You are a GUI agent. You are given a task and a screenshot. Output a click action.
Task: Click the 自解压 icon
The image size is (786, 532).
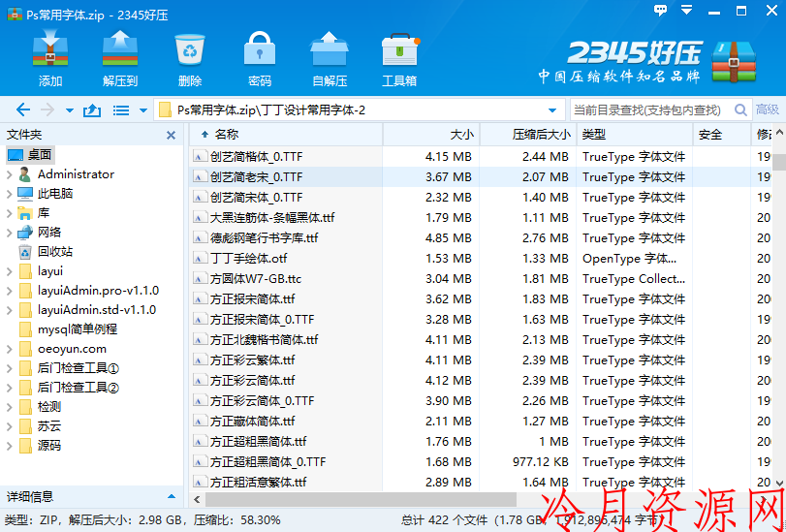pyautogui.click(x=330, y=49)
